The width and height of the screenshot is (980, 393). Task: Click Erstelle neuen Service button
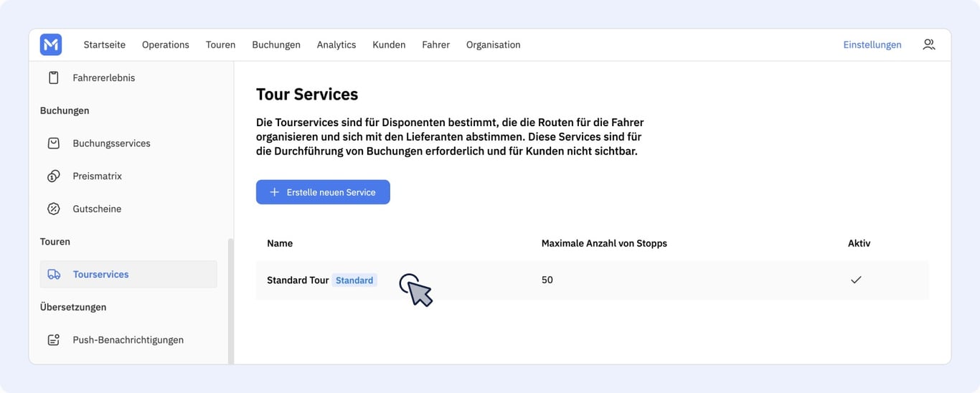tap(323, 192)
